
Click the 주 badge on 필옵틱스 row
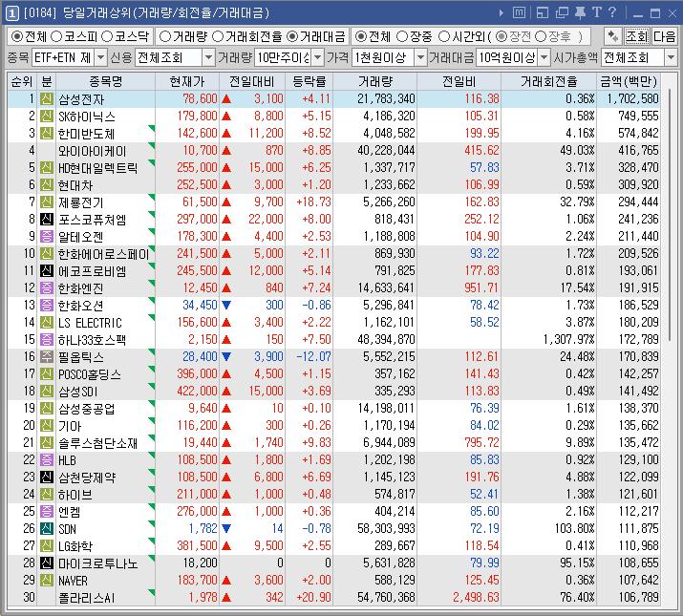point(47,357)
